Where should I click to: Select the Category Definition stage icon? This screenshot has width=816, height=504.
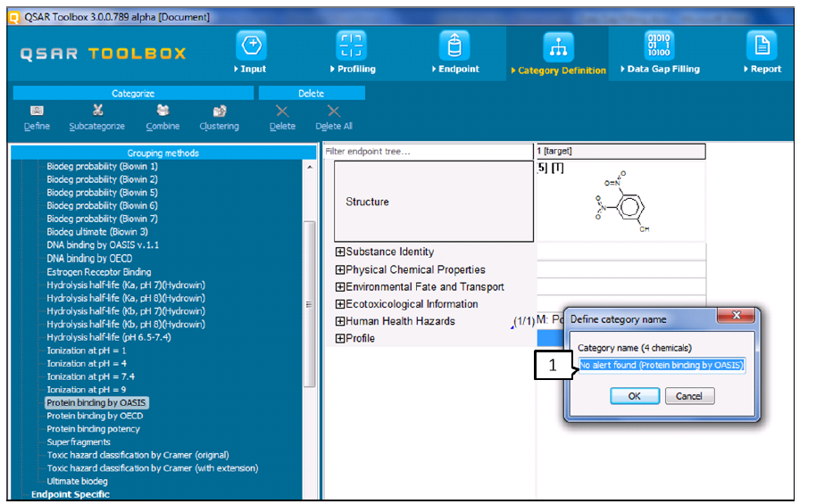coord(558,46)
